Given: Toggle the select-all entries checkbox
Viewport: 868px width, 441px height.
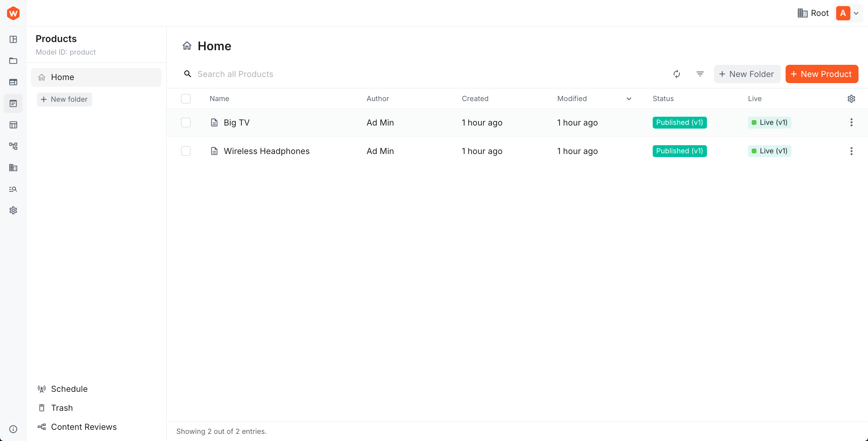Looking at the screenshot, I should click(x=186, y=99).
